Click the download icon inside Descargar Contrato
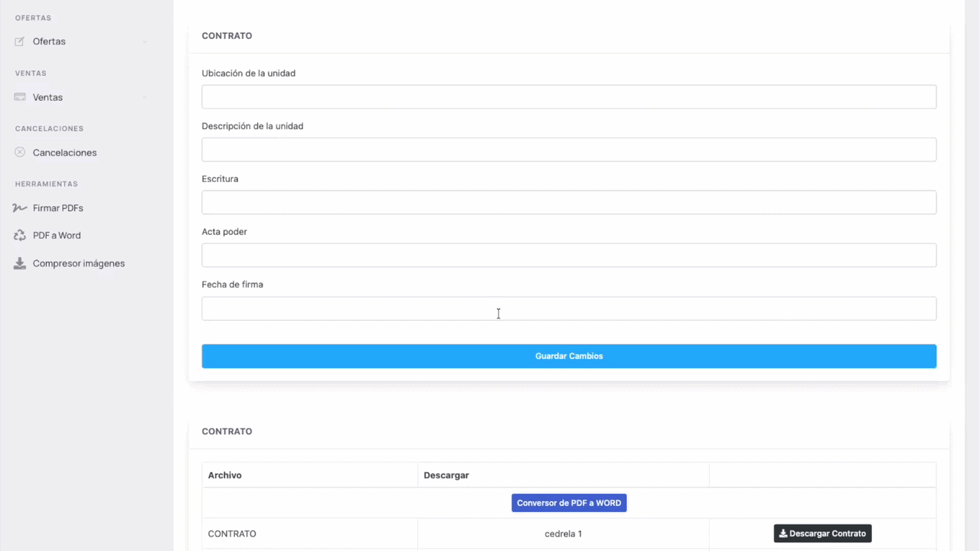Image resolution: width=980 pixels, height=551 pixels. click(783, 533)
